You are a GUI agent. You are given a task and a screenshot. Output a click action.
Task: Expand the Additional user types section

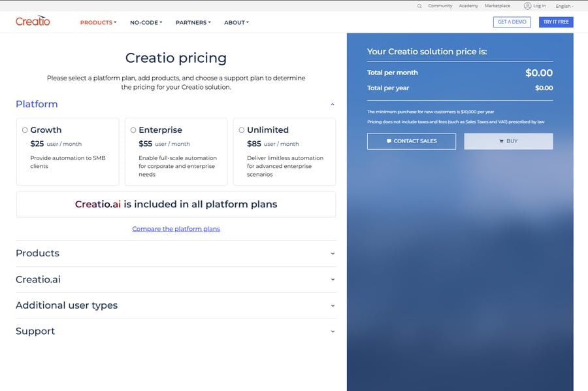point(176,305)
